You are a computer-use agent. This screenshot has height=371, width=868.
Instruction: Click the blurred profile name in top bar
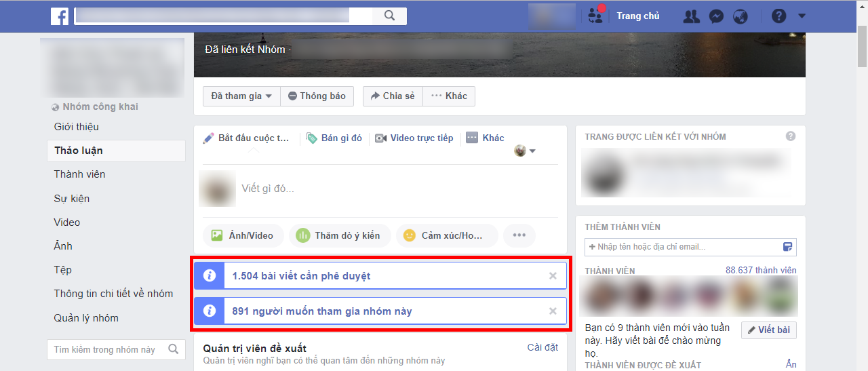[551, 16]
